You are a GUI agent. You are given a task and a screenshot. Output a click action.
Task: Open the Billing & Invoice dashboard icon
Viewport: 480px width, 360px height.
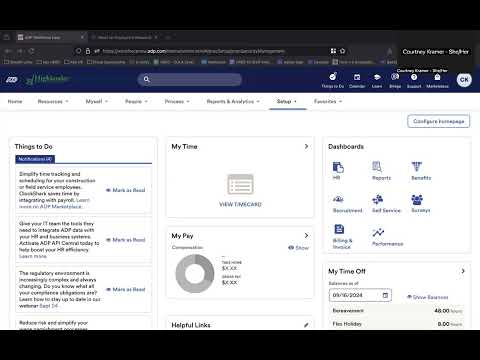coord(339,229)
